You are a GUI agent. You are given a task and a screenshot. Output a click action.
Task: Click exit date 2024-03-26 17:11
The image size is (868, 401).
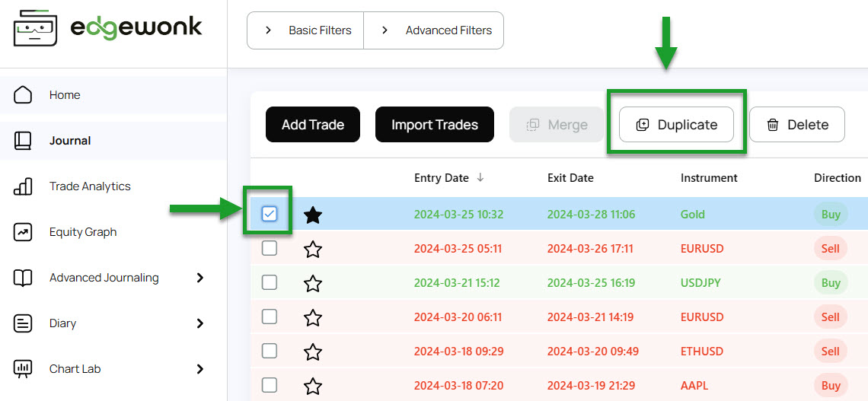click(591, 248)
